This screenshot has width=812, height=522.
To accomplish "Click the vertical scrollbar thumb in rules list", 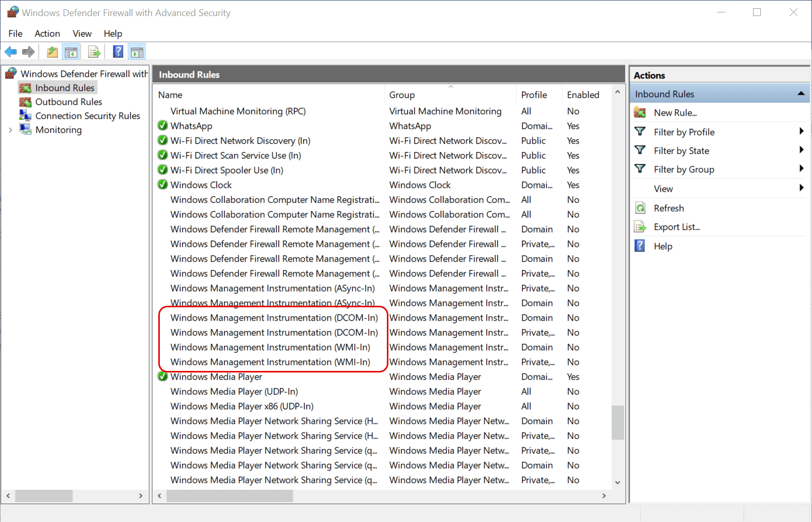I will (618, 422).
